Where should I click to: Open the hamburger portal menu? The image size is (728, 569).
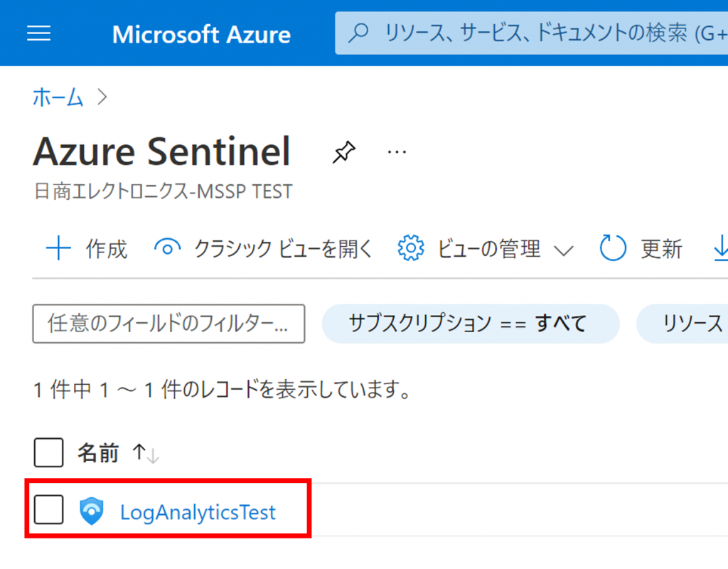(x=38, y=33)
